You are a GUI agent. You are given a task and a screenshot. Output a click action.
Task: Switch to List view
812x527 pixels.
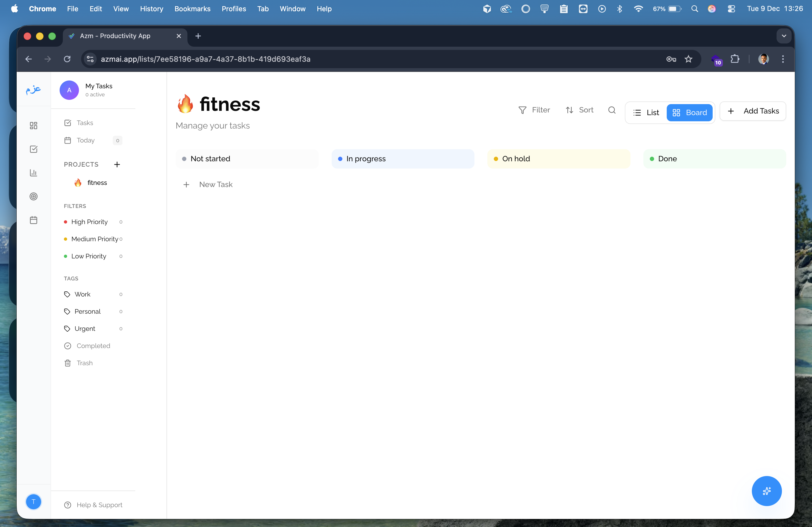coord(646,112)
